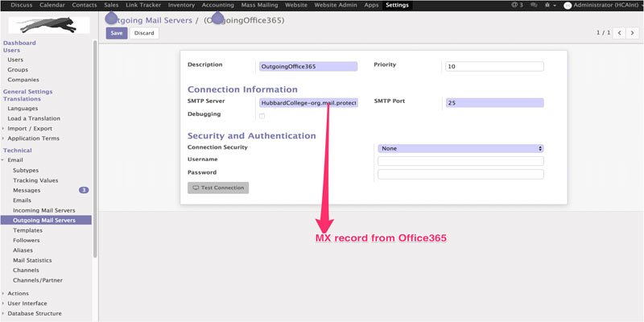Click the Administrator avatar picture
The image size is (644, 322).
[568, 6]
